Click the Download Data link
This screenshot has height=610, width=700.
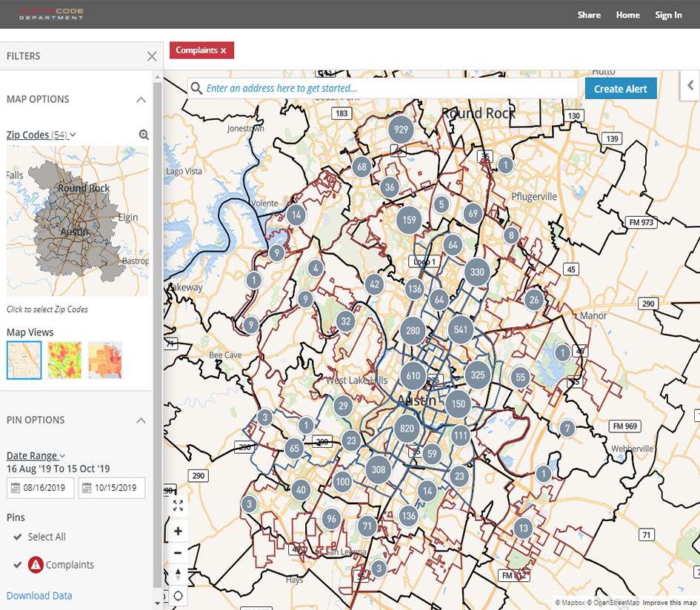pyautogui.click(x=39, y=595)
